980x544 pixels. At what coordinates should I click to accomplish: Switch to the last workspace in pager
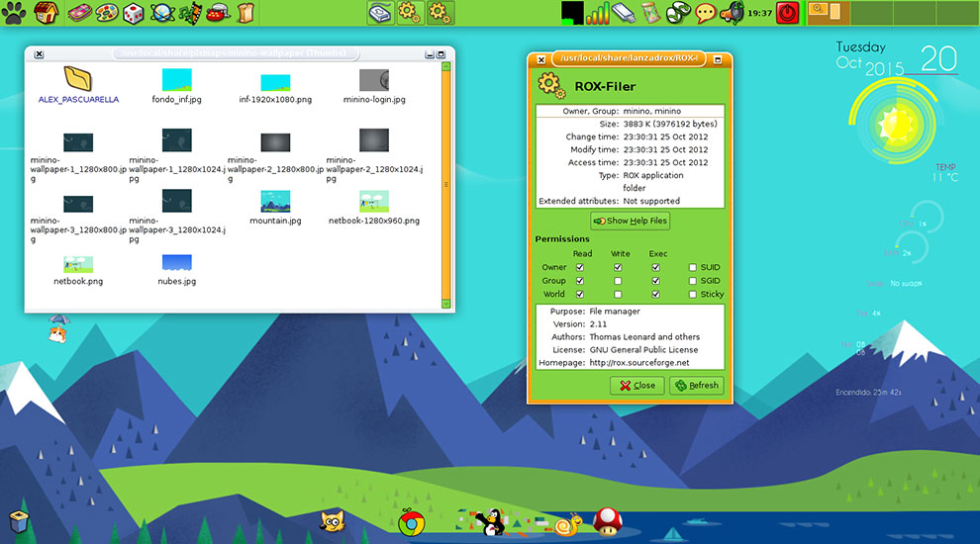(x=957, y=13)
